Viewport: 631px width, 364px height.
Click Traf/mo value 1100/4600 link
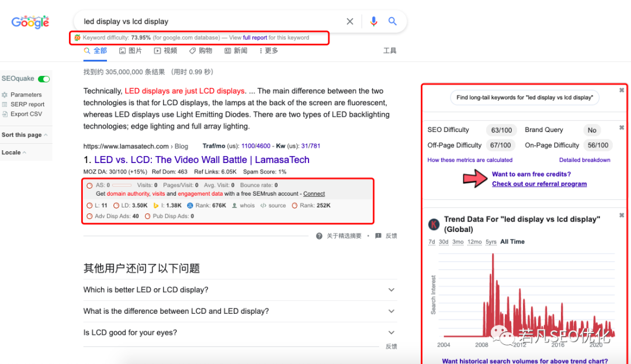click(255, 146)
